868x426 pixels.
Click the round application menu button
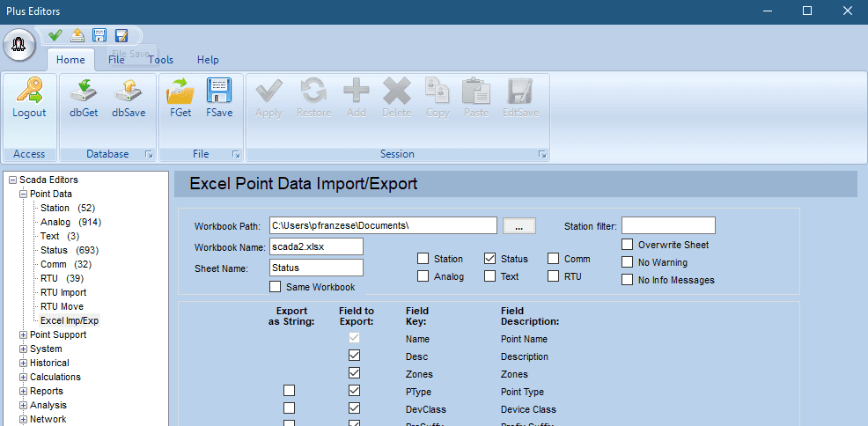click(x=19, y=46)
